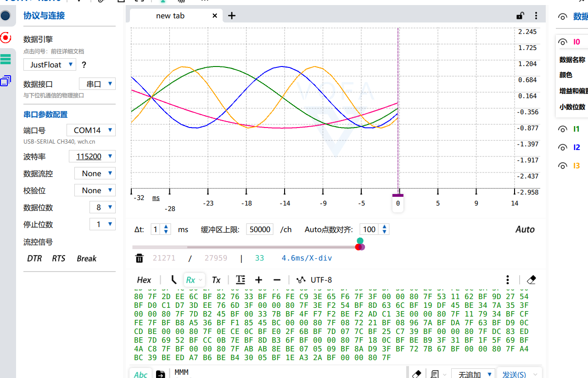Viewport: 588px width, 378px height.
Task: Toggle the hook icon beside Hex
Action: [174, 280]
